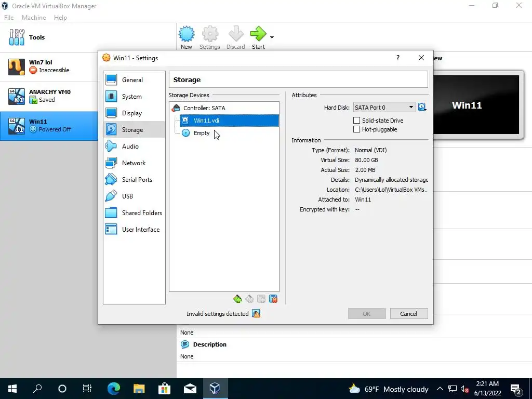
Task: Open taskbar Search magnifier
Action: 37,389
